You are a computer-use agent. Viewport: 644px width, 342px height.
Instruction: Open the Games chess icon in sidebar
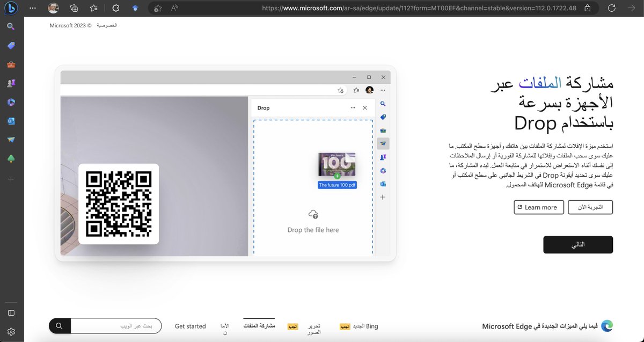click(x=11, y=83)
